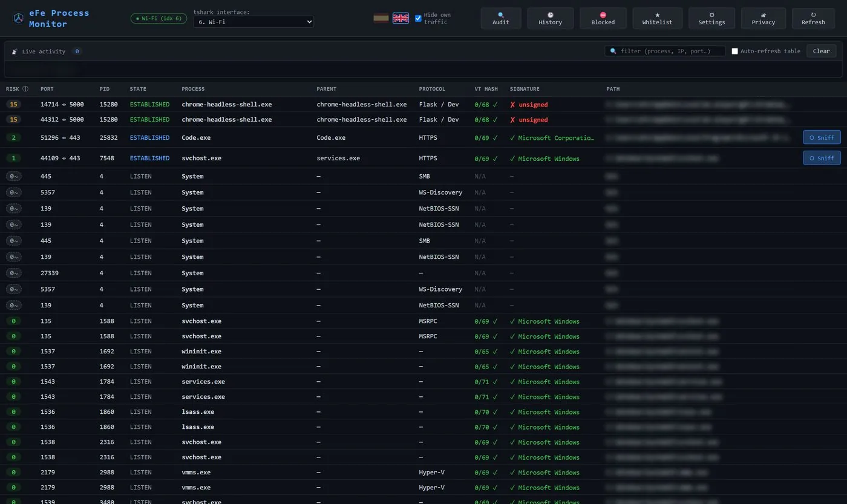Select port 14714 ↔ 5000 cell
847x504 pixels.
[62, 105]
